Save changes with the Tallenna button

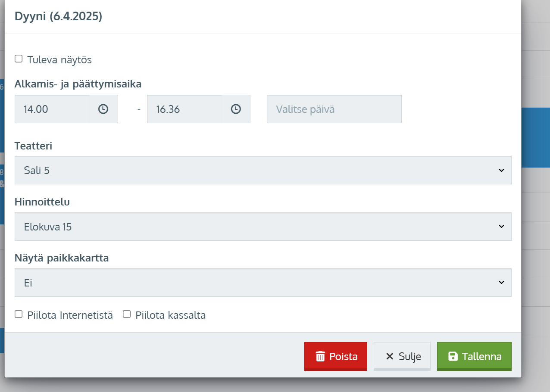click(474, 356)
